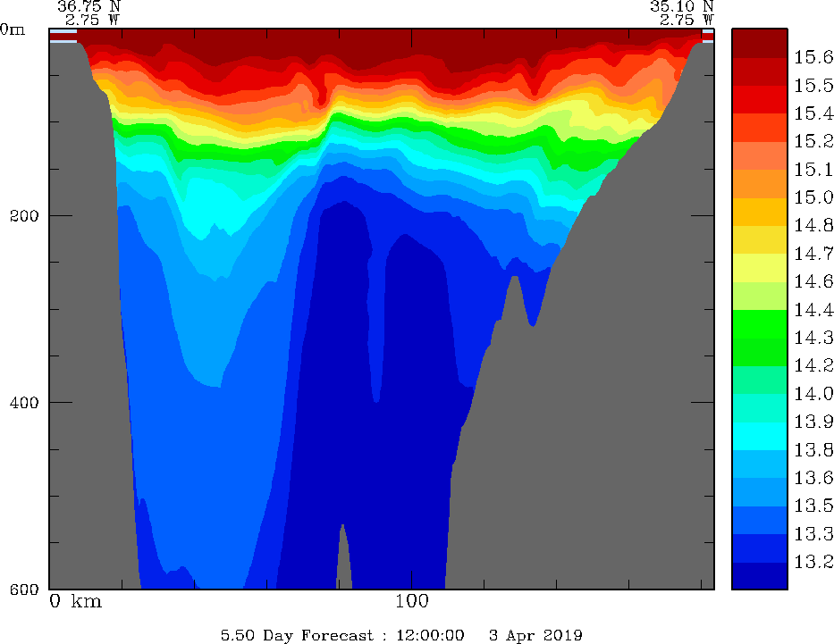Click the 14.3 colorbar label

pyautogui.click(x=813, y=338)
